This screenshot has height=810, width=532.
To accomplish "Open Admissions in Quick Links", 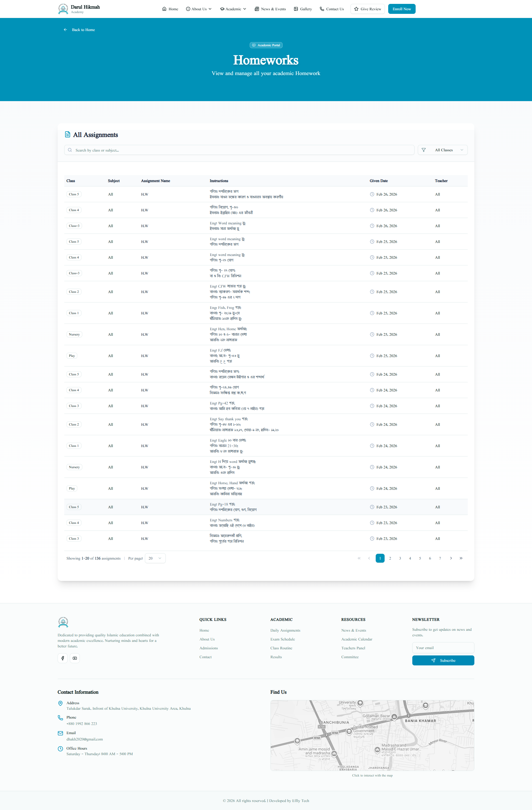I will pos(209,648).
